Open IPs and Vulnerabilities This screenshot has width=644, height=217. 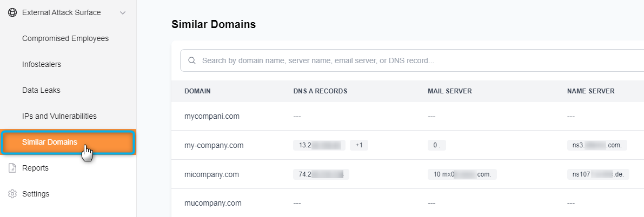(59, 116)
